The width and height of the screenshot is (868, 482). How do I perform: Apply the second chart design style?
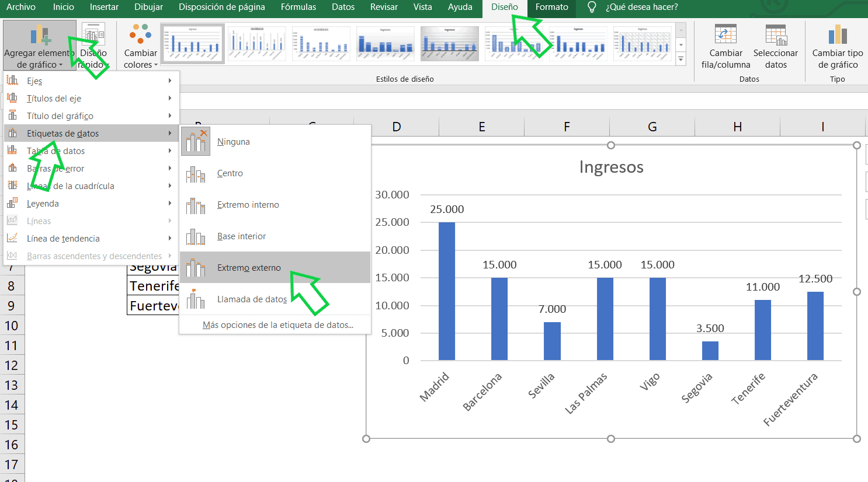point(257,43)
